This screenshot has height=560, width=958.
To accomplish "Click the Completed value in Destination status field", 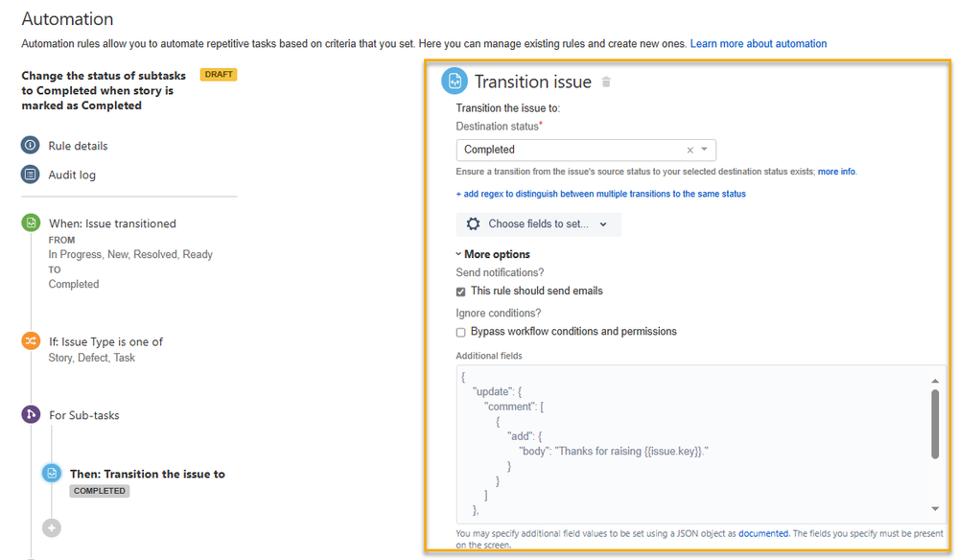I will click(489, 150).
